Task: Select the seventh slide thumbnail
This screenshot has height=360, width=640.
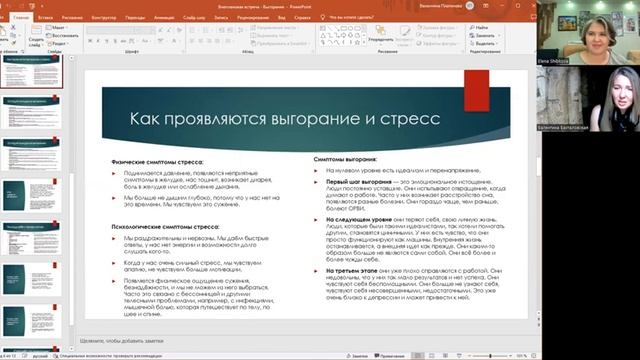Action: click(32, 321)
